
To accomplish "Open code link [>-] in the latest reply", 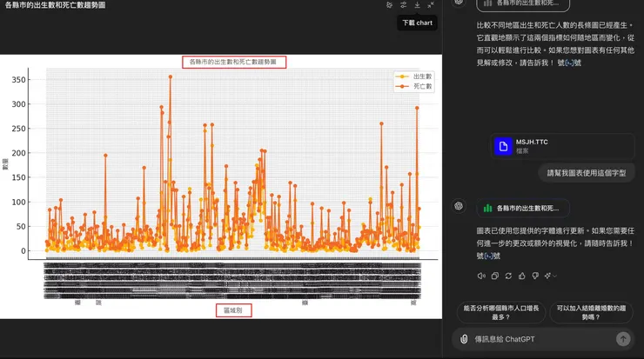I will pyautogui.click(x=489, y=256).
